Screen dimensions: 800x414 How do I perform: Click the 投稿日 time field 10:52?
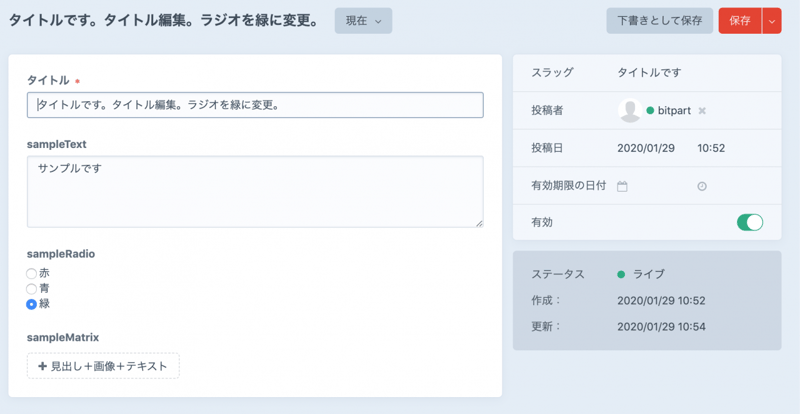(711, 148)
